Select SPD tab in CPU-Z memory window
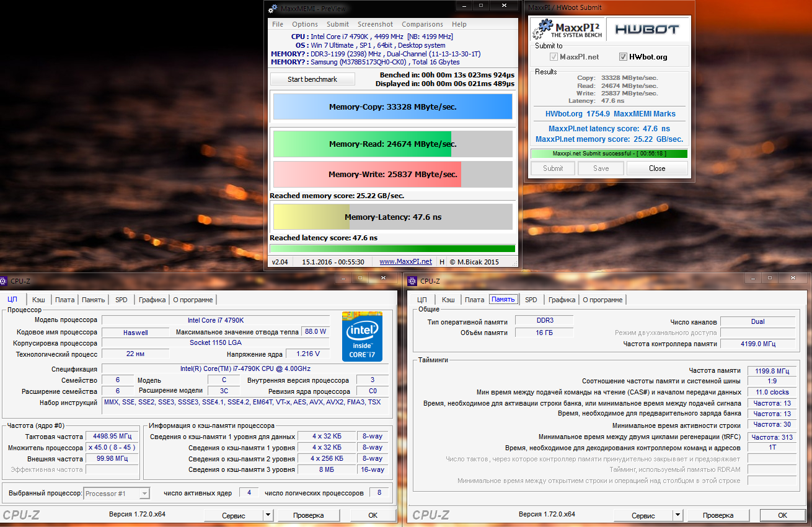Screen dimensions: 812x527 [x=531, y=300]
